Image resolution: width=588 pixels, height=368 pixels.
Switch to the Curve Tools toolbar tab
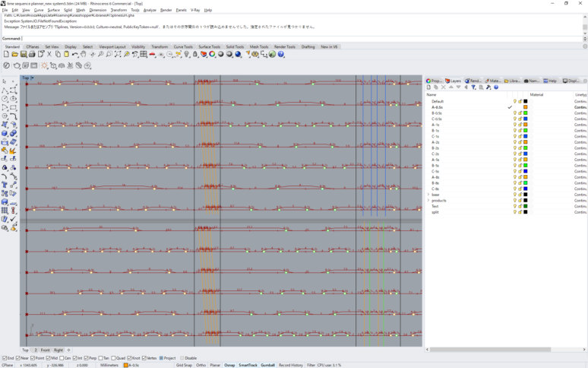click(183, 46)
